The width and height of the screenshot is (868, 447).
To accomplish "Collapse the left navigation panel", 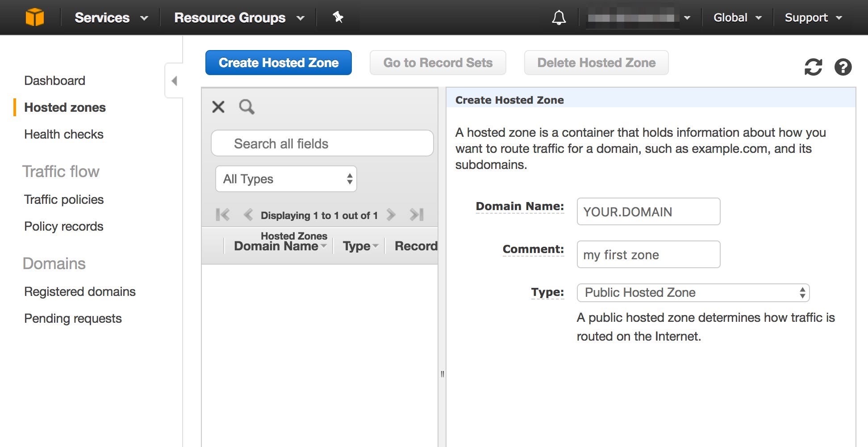I will 174,81.
